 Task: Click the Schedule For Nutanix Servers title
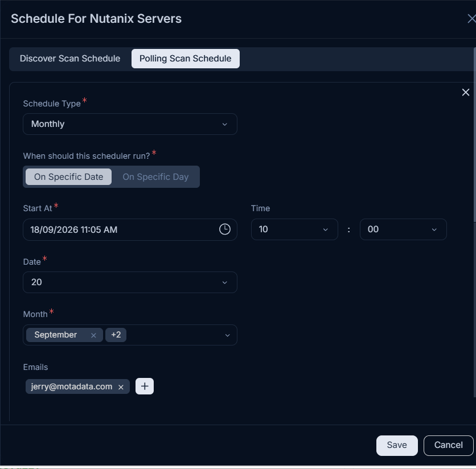(96, 19)
